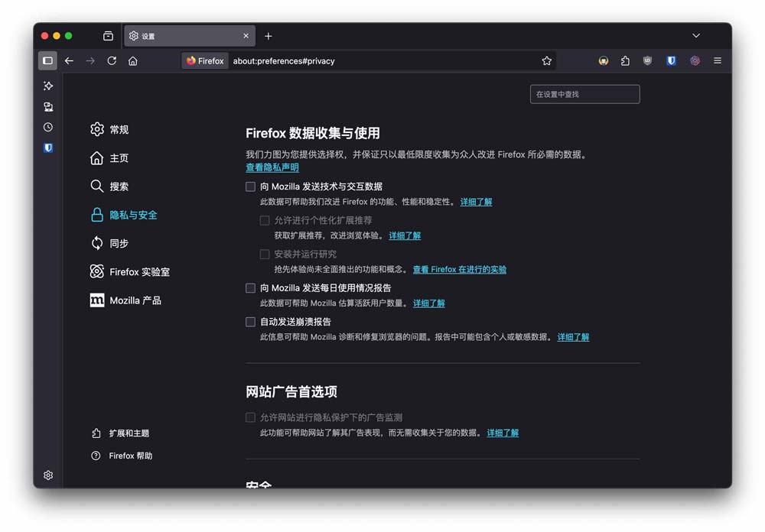Expand the list all tabs chevron
The width and height of the screenshot is (765, 532).
click(696, 36)
